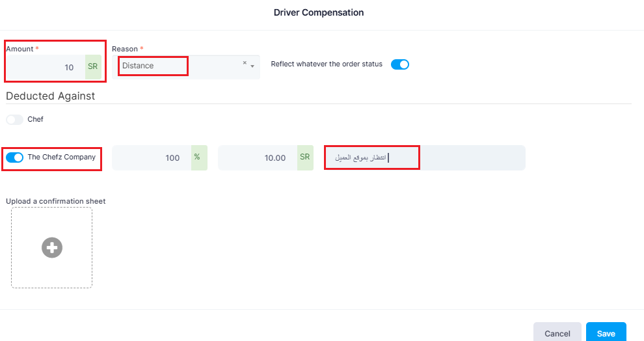The height and width of the screenshot is (341, 644).
Task: Clear the Distance reason with the x icon
Action: tap(245, 63)
